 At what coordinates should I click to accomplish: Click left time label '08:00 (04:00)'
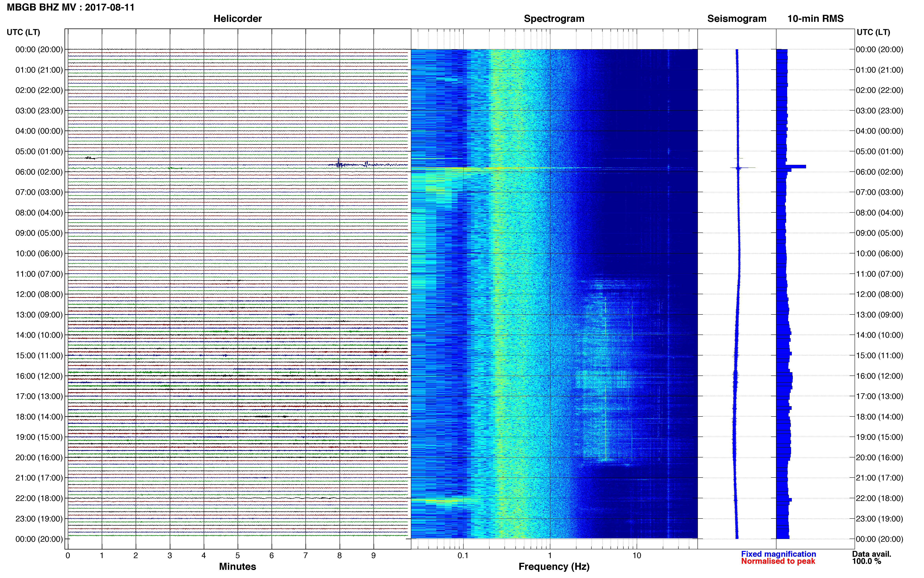tap(39, 213)
